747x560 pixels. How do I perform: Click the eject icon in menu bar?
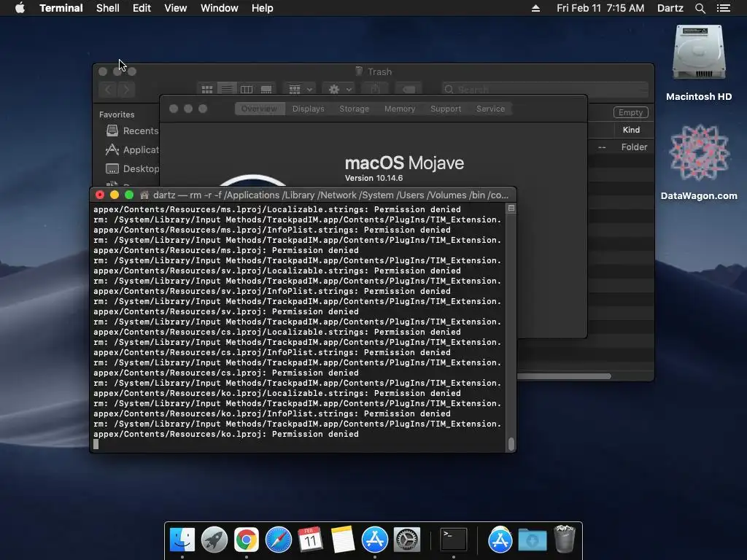535,8
